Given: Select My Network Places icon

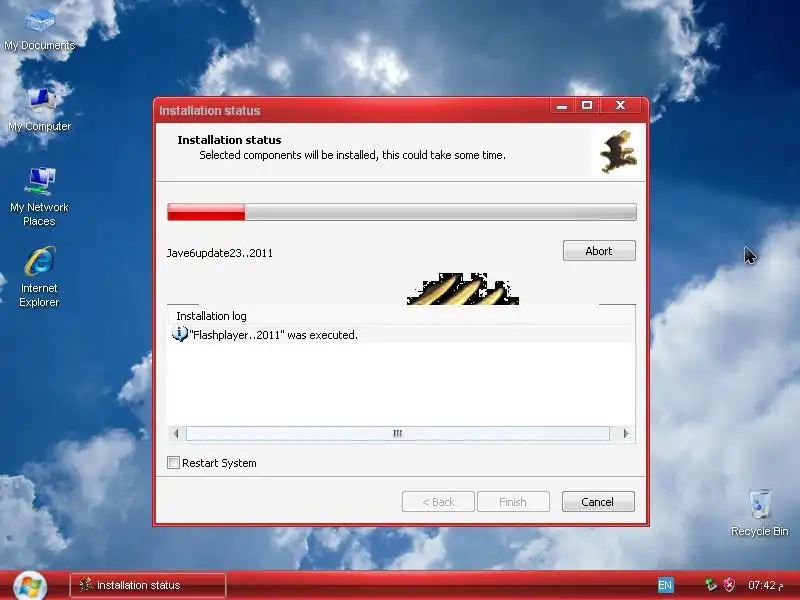Looking at the screenshot, I should pyautogui.click(x=39, y=196).
